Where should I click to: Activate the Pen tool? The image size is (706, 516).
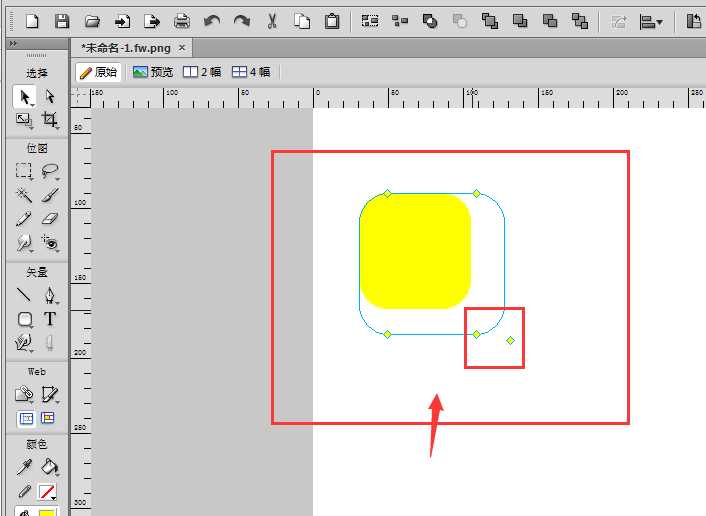click(50, 295)
